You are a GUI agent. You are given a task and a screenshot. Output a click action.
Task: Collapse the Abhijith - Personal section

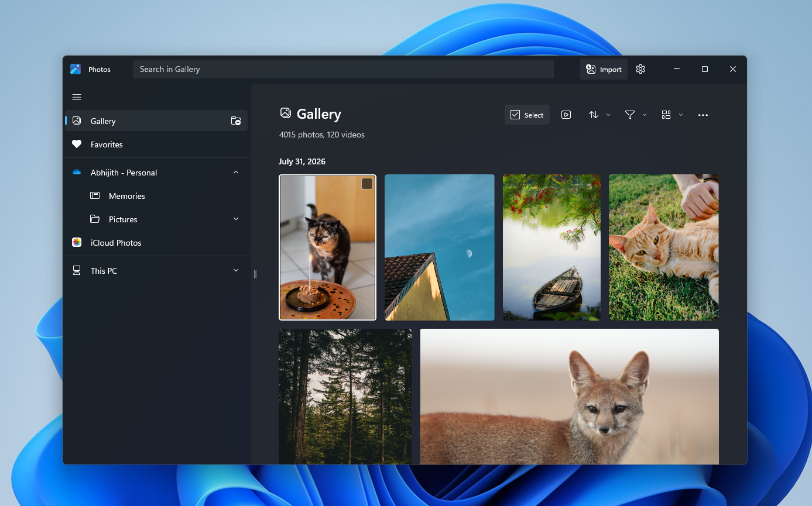pos(236,173)
